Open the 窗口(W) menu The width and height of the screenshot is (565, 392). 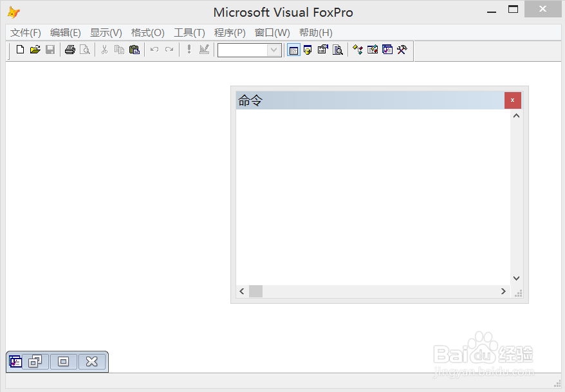[272, 33]
